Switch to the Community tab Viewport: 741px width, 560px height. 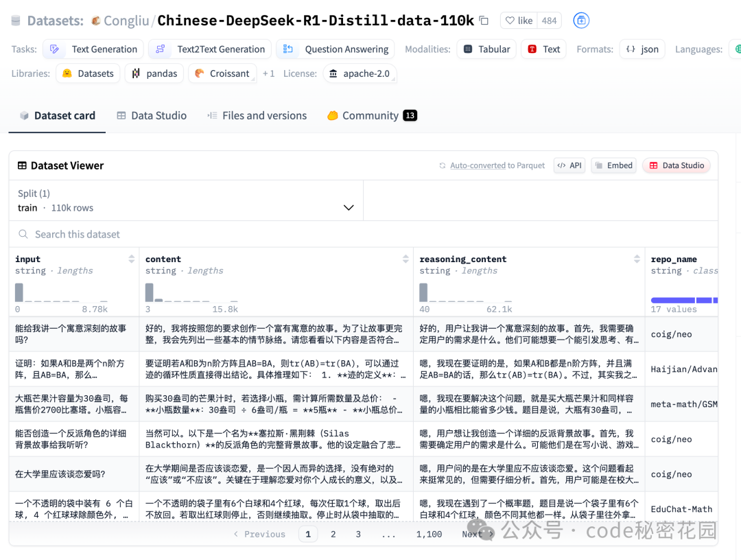371,116
